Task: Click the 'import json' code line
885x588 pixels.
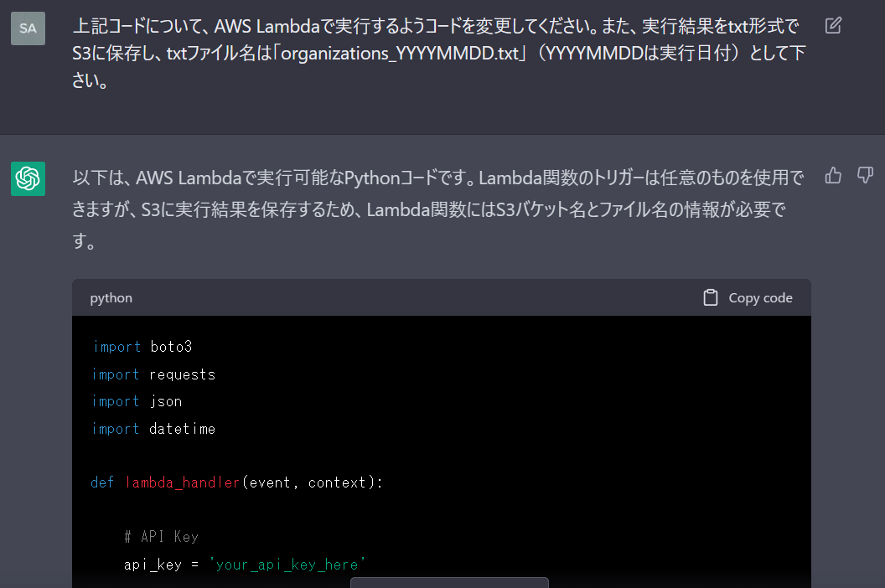Action: pyautogui.click(x=137, y=401)
